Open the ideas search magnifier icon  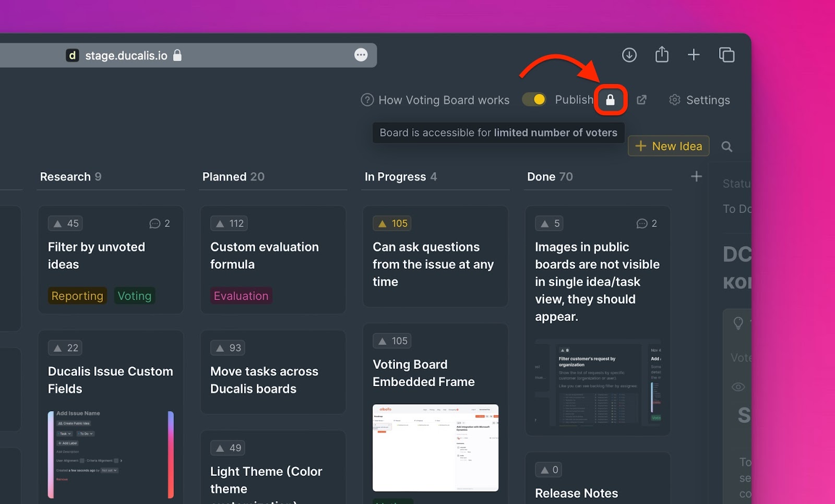click(726, 147)
